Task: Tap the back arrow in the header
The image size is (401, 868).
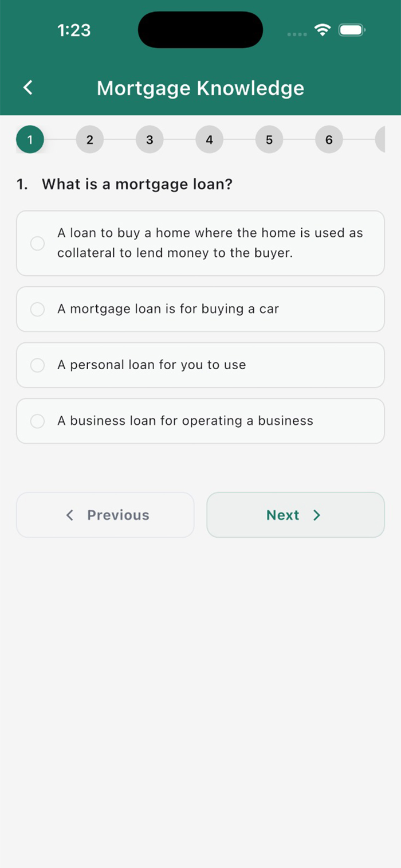Action: click(27, 88)
